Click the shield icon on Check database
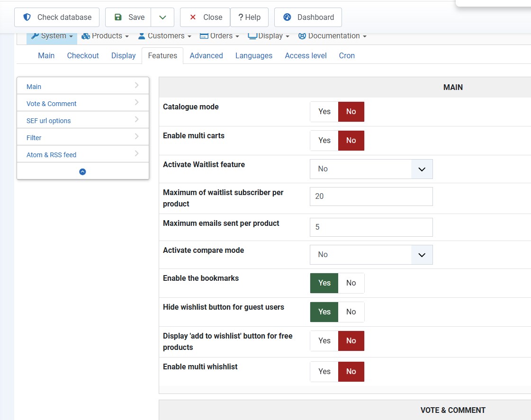 pyautogui.click(x=27, y=18)
